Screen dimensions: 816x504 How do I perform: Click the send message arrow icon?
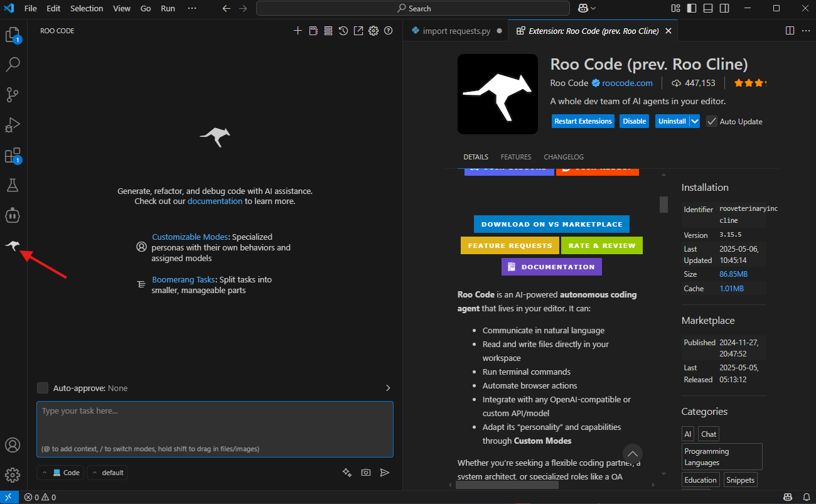click(x=385, y=473)
